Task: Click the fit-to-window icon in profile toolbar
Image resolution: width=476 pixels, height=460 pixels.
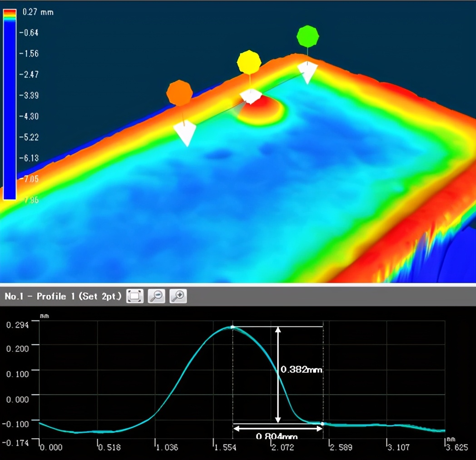Action: tap(134, 296)
